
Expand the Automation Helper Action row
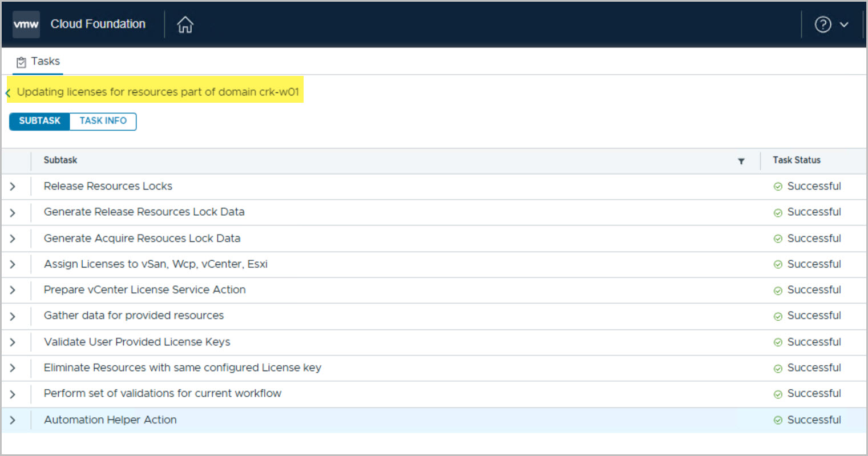tap(13, 420)
